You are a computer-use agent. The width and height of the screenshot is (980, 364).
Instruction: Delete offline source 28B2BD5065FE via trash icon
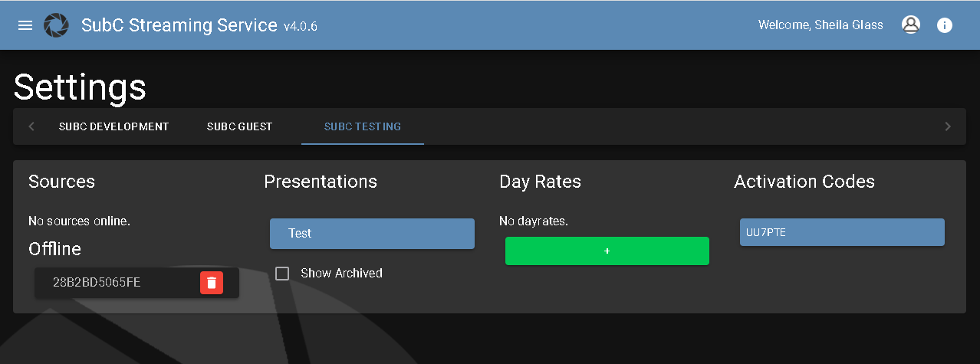tap(212, 283)
